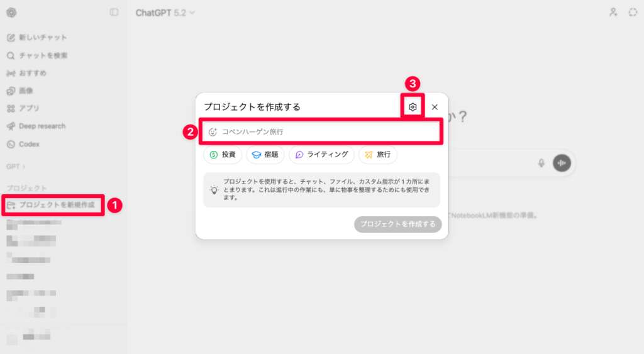Open project settings gear icon in dialog

(x=413, y=107)
